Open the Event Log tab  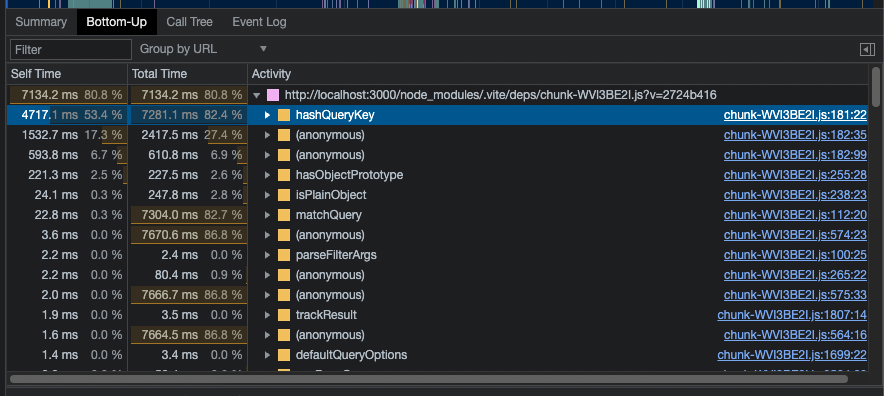click(x=259, y=22)
